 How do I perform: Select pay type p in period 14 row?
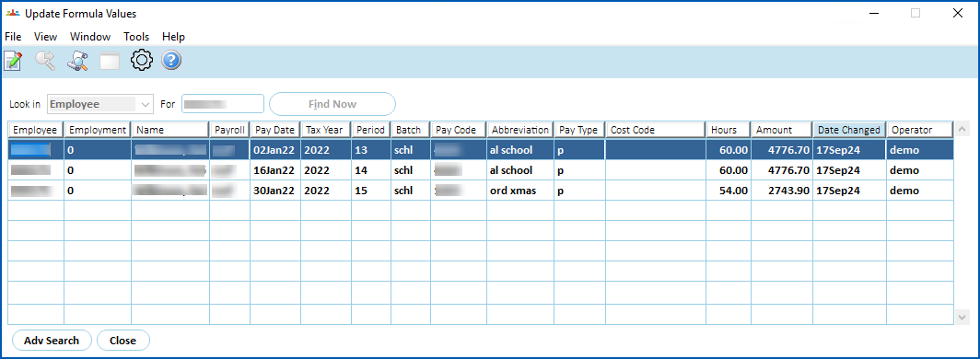click(x=579, y=169)
